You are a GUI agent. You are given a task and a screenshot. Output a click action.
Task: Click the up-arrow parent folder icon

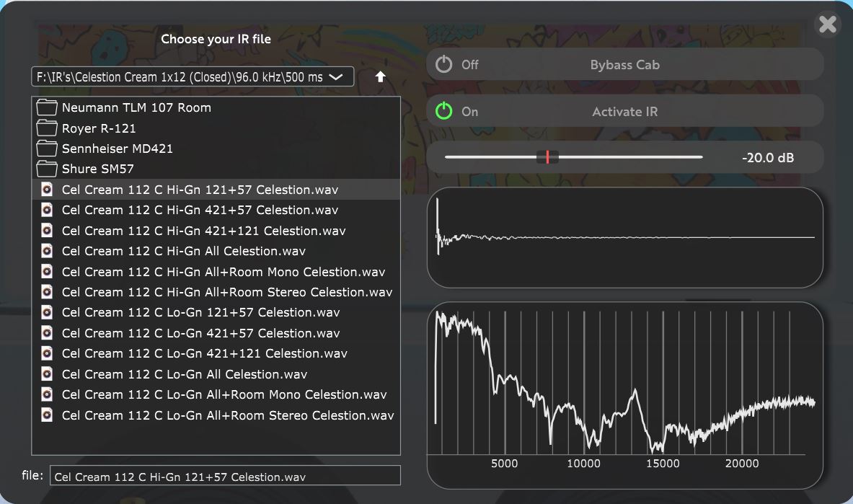point(380,76)
